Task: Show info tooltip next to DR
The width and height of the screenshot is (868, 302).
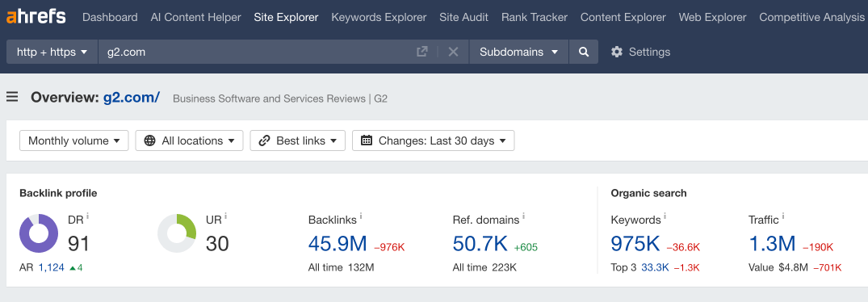Action: [x=87, y=216]
